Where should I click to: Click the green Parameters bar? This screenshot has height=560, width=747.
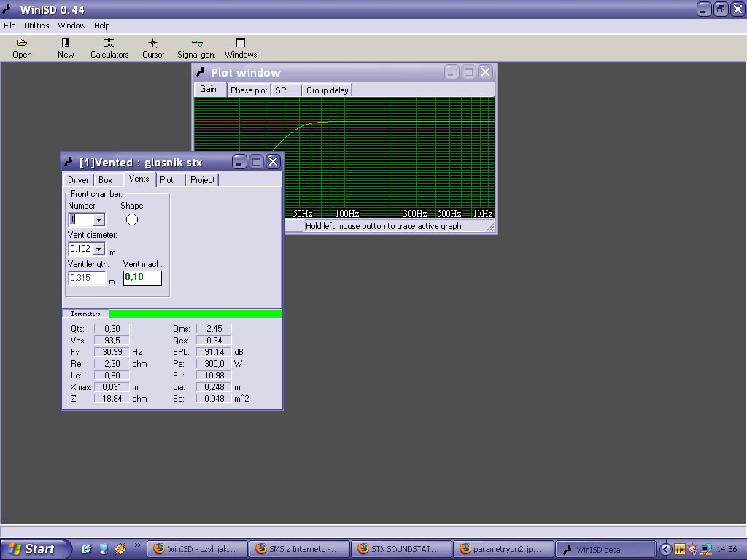point(195,314)
